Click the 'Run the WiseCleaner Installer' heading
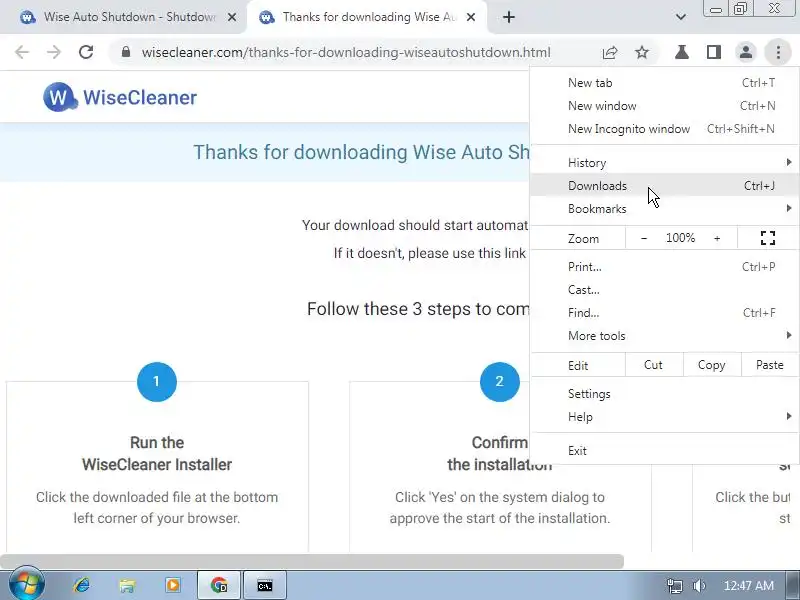The height and width of the screenshot is (600, 800). (157, 454)
